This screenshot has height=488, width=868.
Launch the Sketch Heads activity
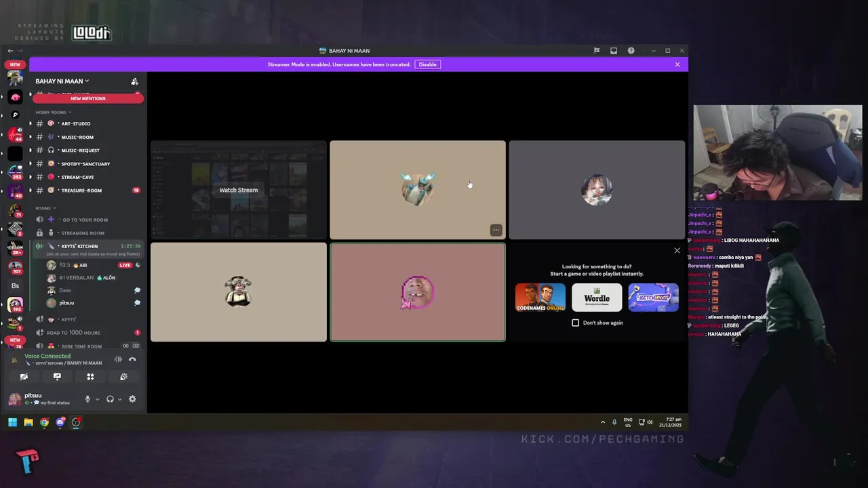click(x=653, y=298)
